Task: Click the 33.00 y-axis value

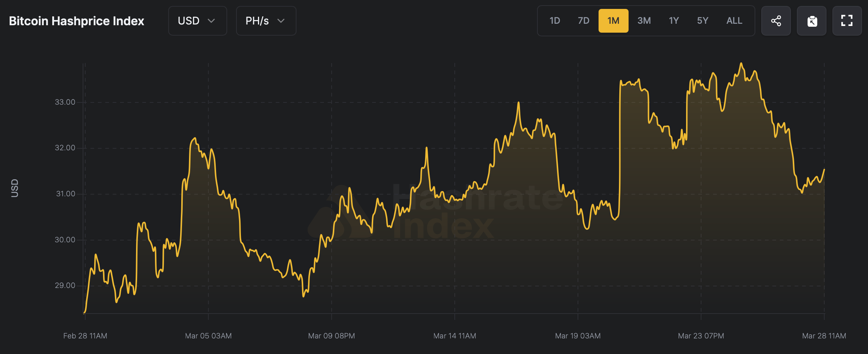Action: coord(65,102)
